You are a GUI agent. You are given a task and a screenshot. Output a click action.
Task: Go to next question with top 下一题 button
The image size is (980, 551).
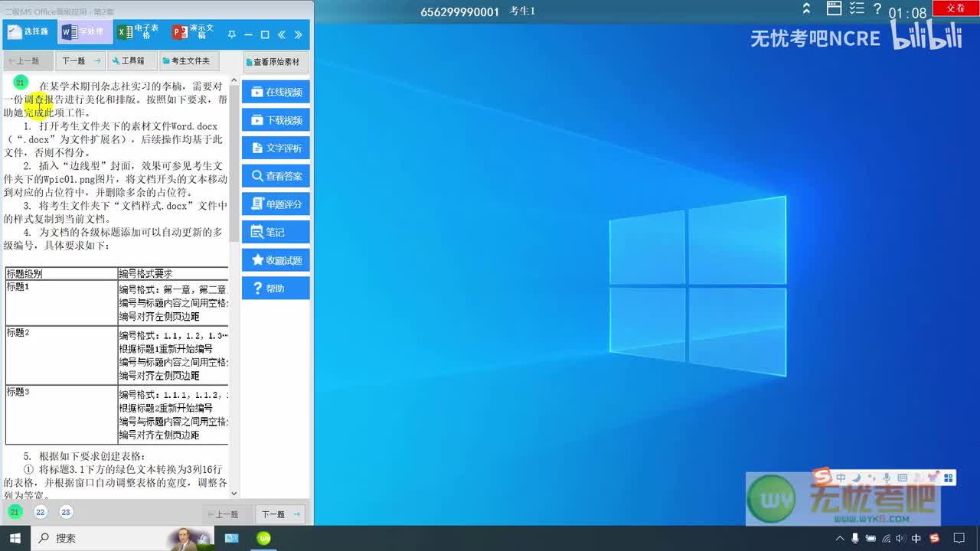(x=80, y=61)
